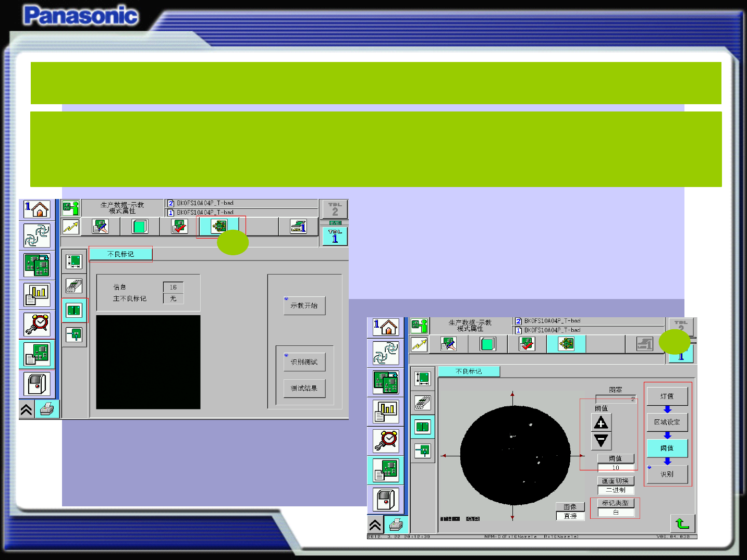Click the red checkmark board icon in the right screenshot

tap(527, 344)
